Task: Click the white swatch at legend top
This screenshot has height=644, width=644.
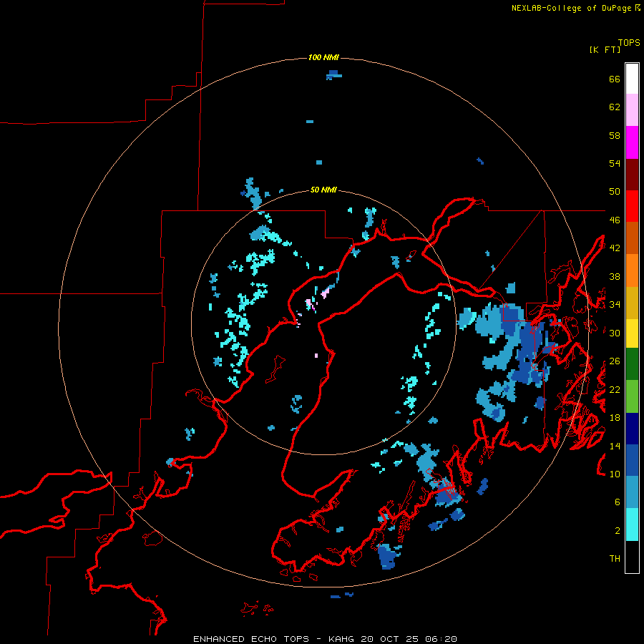Action: tap(632, 79)
